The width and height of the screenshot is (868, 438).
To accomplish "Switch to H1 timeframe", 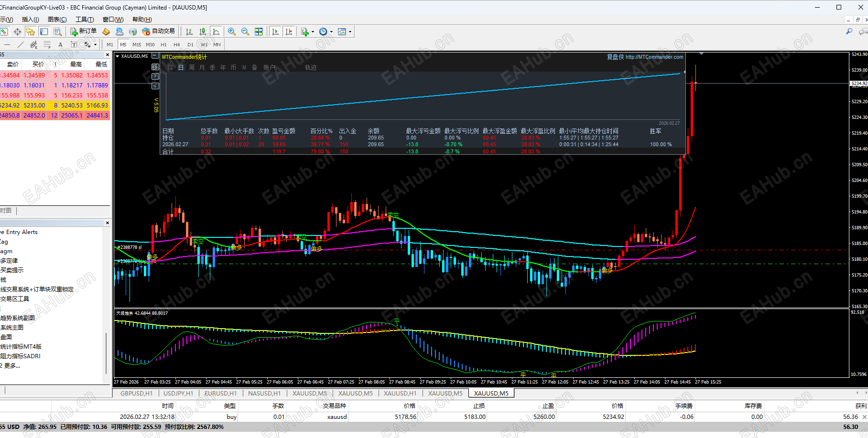I will click(x=163, y=44).
